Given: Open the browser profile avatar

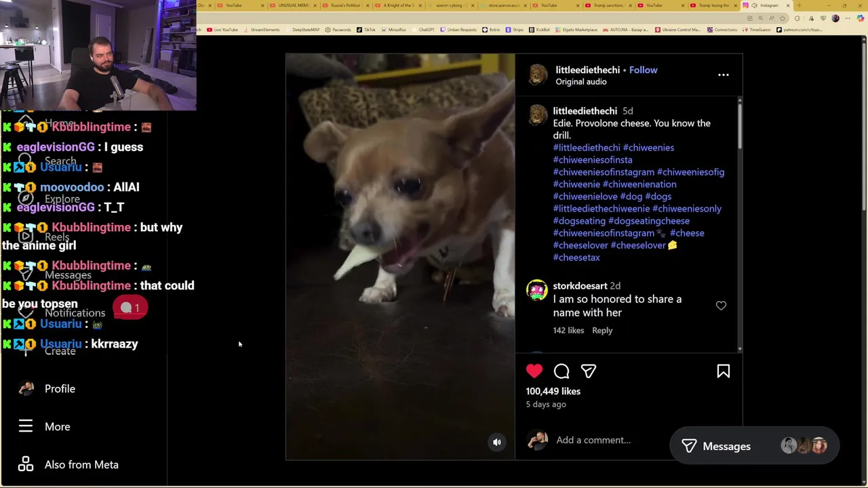Looking at the screenshot, I should (835, 18).
